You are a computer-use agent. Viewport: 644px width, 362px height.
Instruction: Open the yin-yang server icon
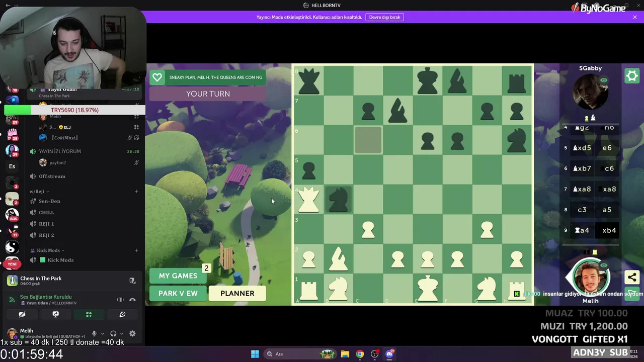[12, 247]
